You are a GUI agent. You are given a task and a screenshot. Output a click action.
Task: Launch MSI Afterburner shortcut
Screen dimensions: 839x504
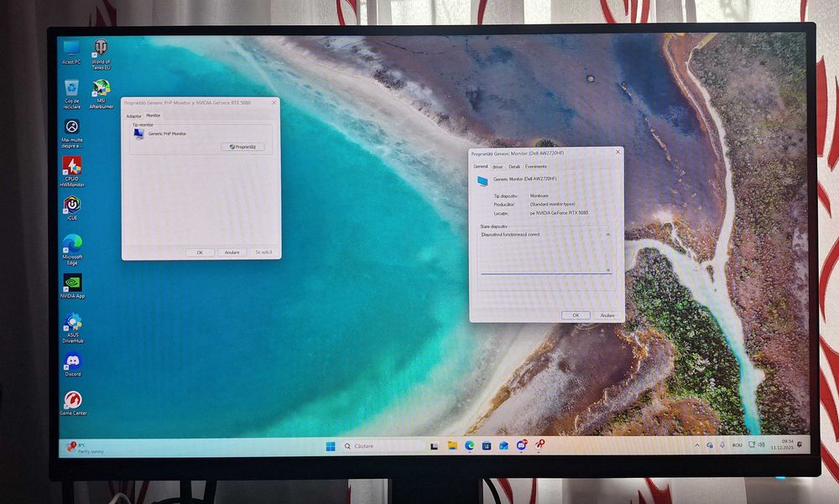coord(102,94)
